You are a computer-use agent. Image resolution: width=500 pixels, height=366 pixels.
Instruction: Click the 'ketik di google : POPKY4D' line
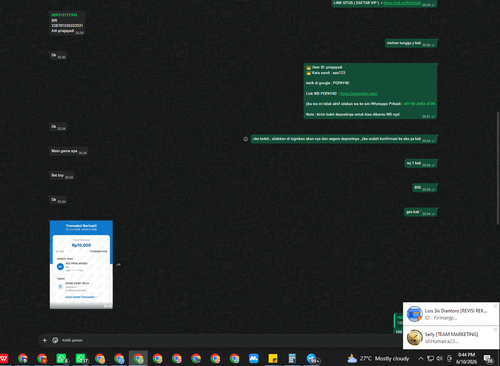point(327,83)
